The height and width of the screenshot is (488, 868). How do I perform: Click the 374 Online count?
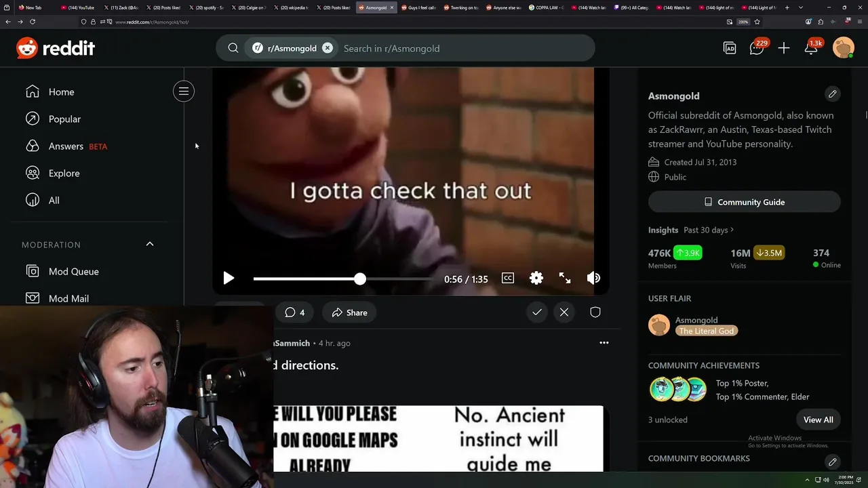pos(827,258)
